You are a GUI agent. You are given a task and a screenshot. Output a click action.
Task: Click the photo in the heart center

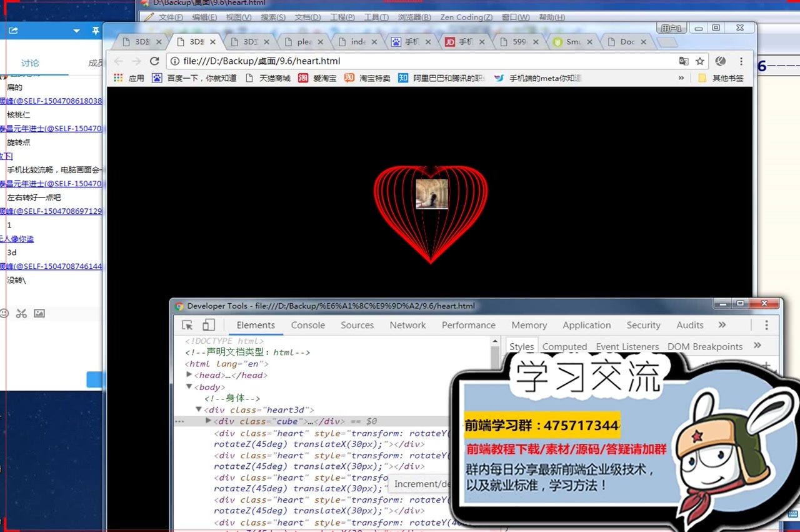432,194
